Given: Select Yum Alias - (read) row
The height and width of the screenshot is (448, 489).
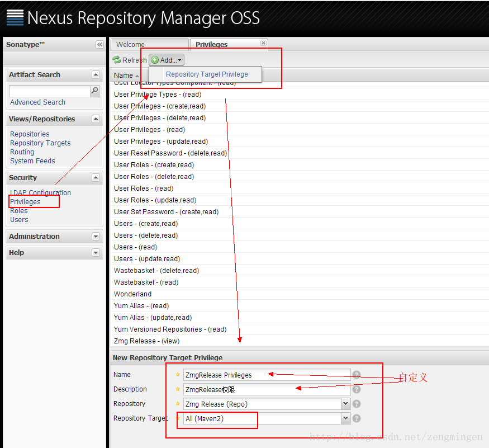Looking at the screenshot, I should coord(300,305).
